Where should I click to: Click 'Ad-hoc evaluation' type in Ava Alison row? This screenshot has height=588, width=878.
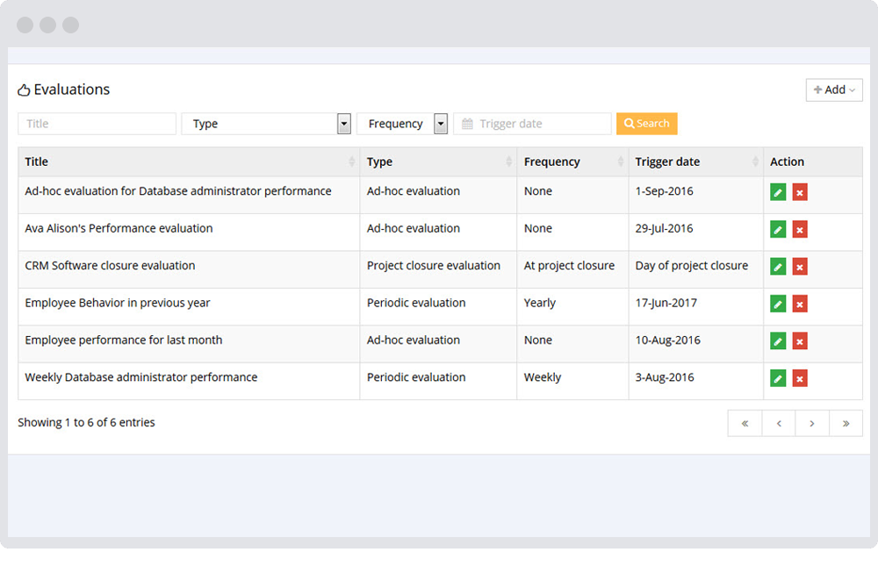(x=414, y=228)
